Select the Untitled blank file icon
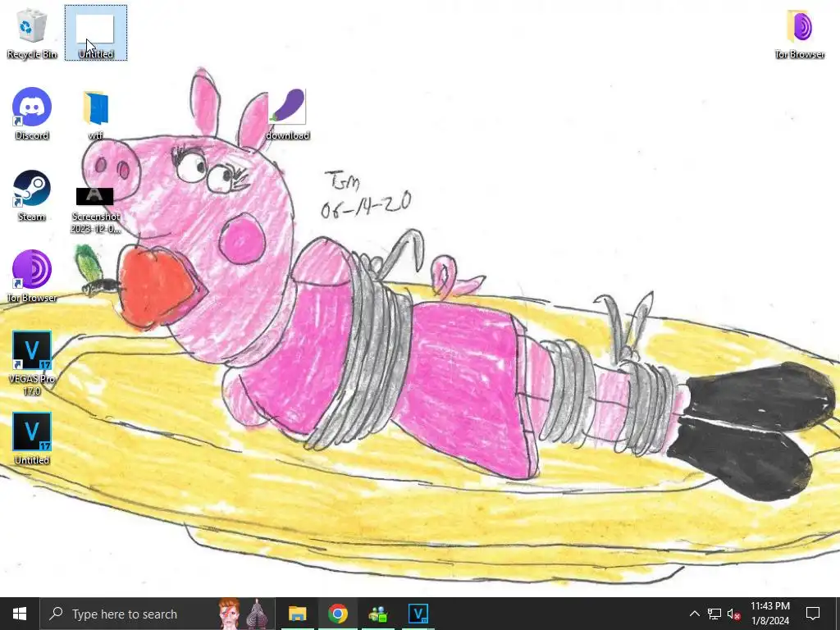The image size is (840, 630). [x=96, y=33]
